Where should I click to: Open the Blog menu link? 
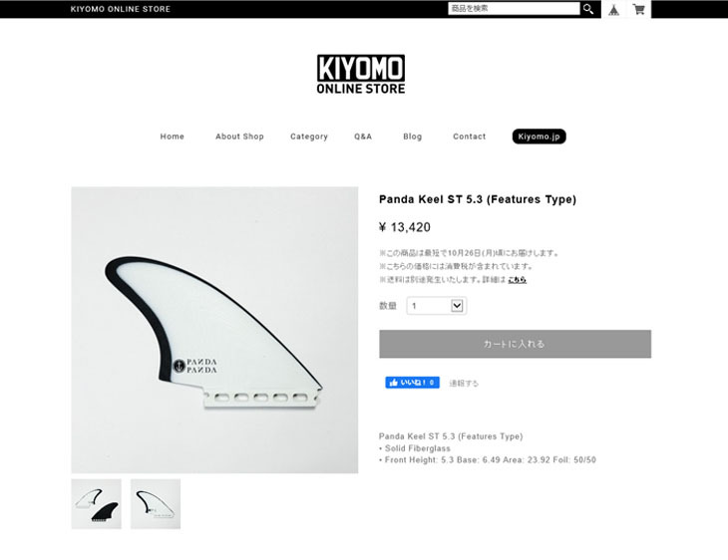pos(412,137)
